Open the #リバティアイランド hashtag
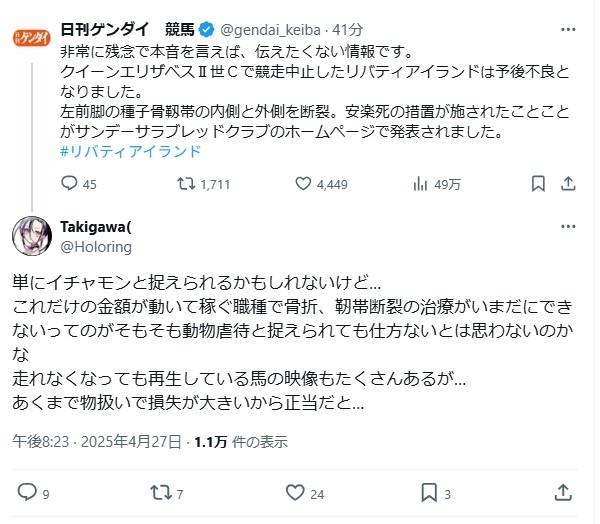 click(x=129, y=151)
